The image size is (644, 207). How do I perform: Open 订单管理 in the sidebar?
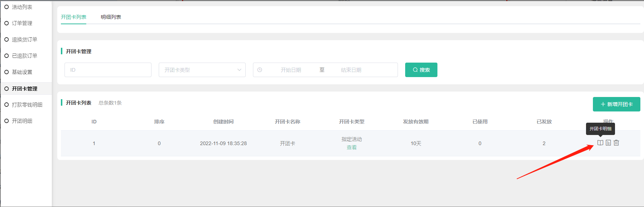click(22, 23)
